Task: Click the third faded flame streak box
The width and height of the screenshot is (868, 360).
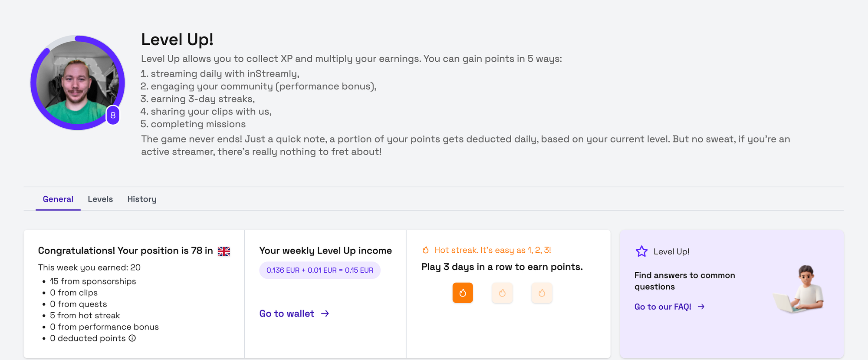Action: pyautogui.click(x=542, y=293)
